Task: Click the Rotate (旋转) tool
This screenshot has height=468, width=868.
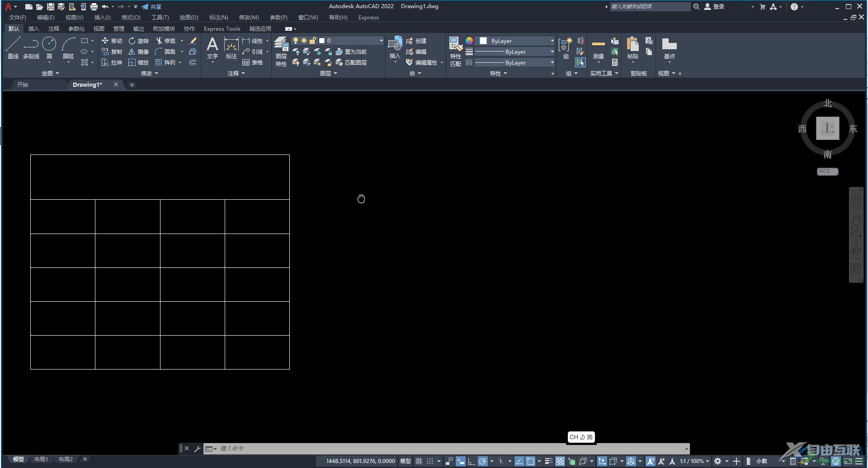Action: [x=138, y=41]
